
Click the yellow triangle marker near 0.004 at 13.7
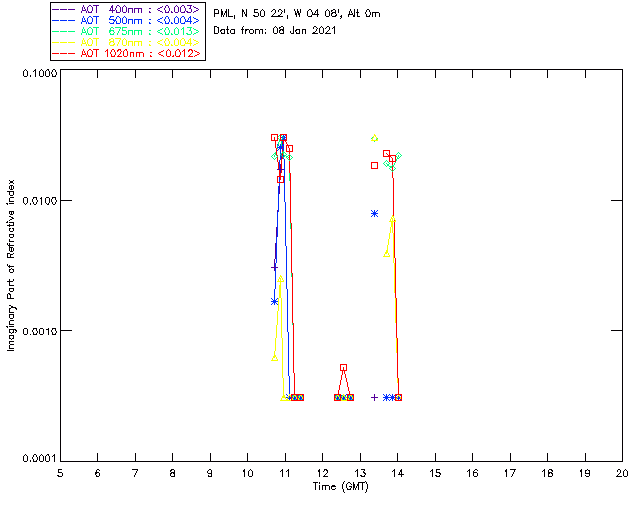[387, 254]
